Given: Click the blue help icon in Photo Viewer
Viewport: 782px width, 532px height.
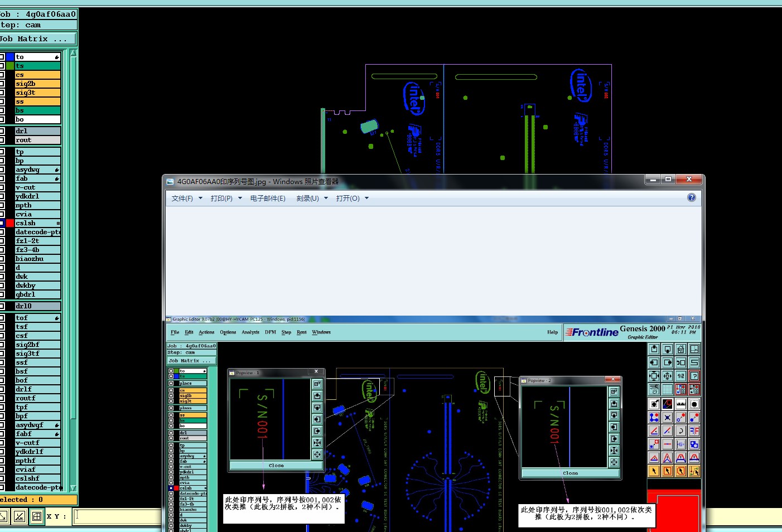Looking at the screenshot, I should [x=692, y=197].
